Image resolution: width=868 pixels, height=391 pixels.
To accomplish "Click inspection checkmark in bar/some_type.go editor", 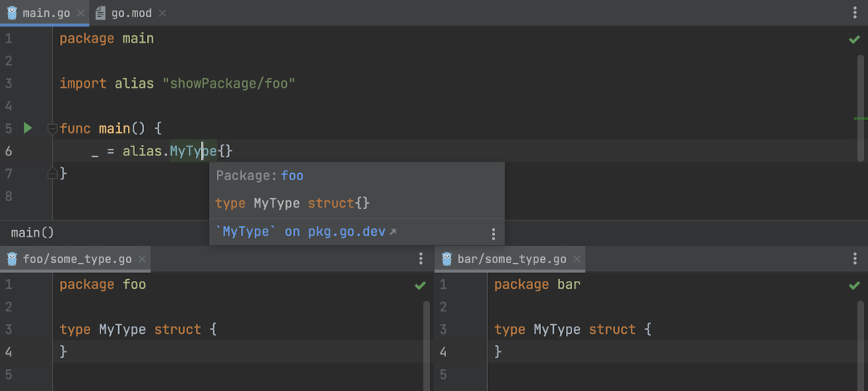I will tap(854, 285).
